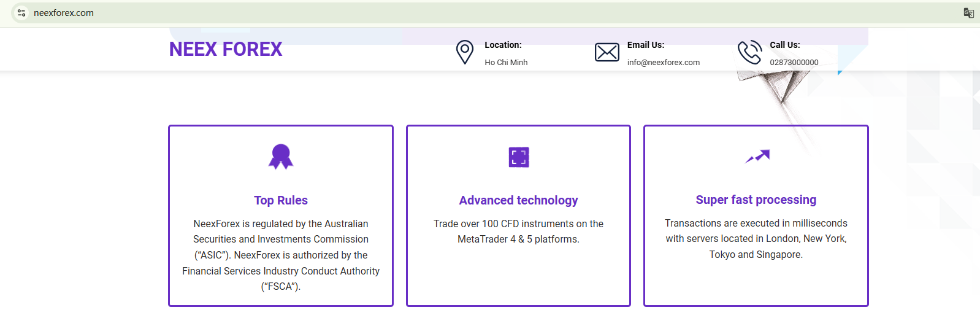Click the ASIC regulation description paragraph
Image resolution: width=980 pixels, height=323 pixels.
tap(281, 255)
